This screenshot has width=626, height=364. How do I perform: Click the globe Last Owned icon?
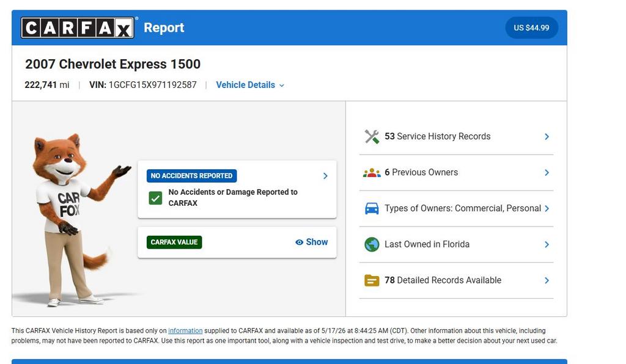372,244
